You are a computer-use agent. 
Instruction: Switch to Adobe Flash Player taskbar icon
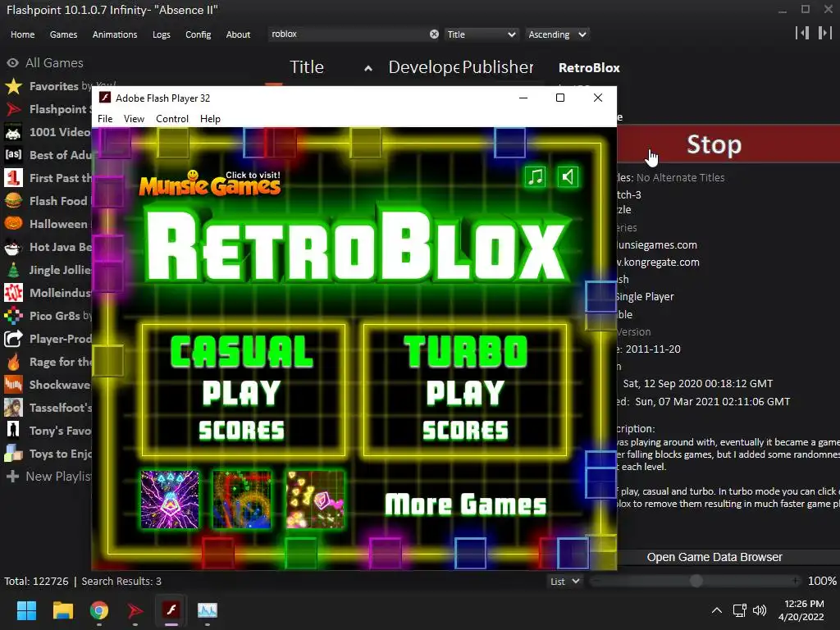(171, 610)
